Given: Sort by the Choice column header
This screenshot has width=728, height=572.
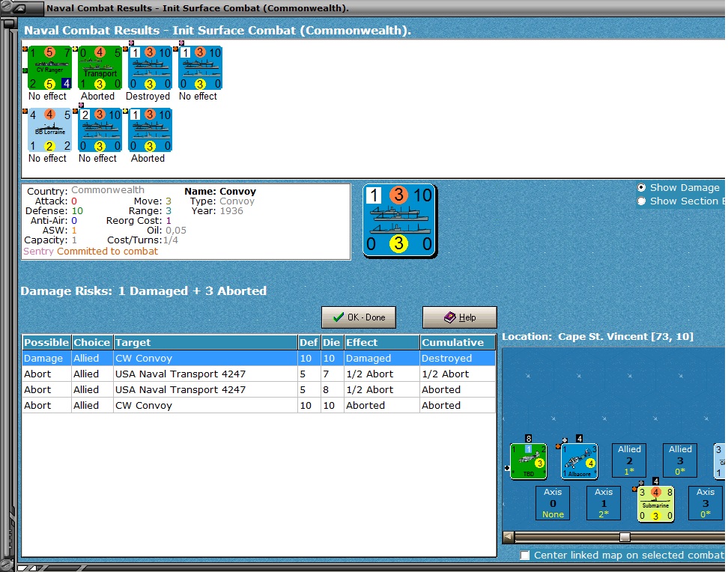Looking at the screenshot, I should pyautogui.click(x=92, y=343).
